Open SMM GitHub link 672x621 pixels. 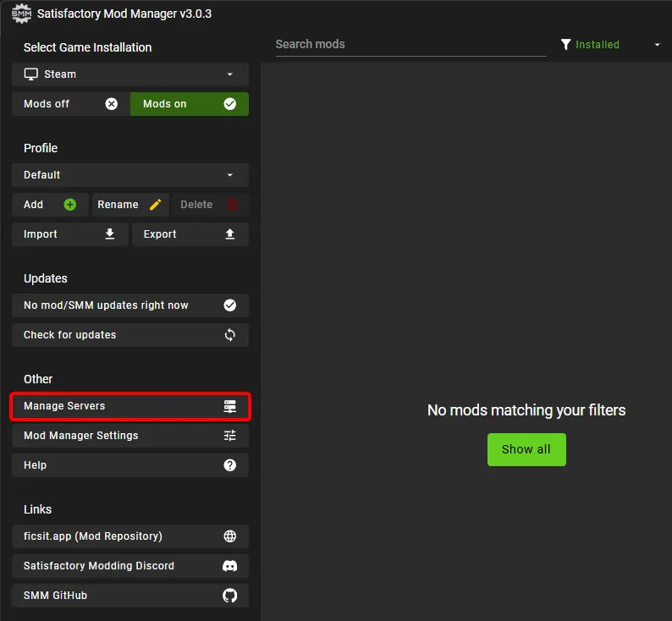(130, 595)
